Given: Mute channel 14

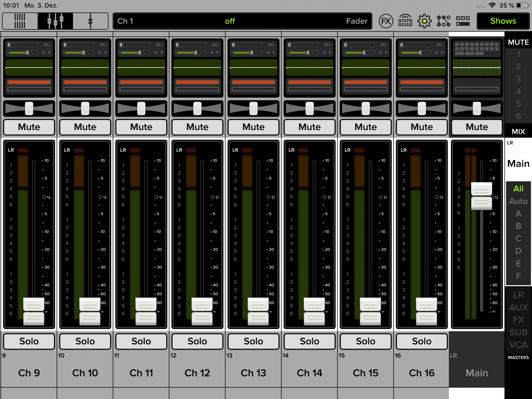Looking at the screenshot, I should click(310, 127).
